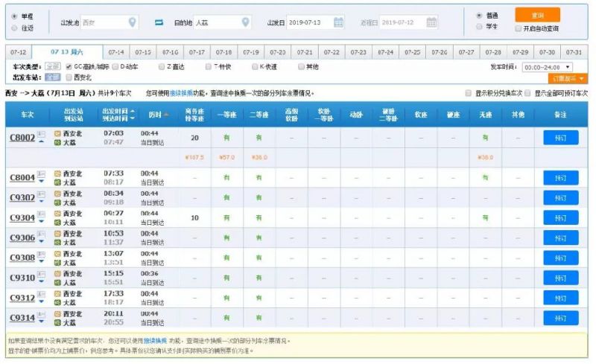Collapse price details arrow for G8002
The image size is (596, 364).
click(x=42, y=141)
